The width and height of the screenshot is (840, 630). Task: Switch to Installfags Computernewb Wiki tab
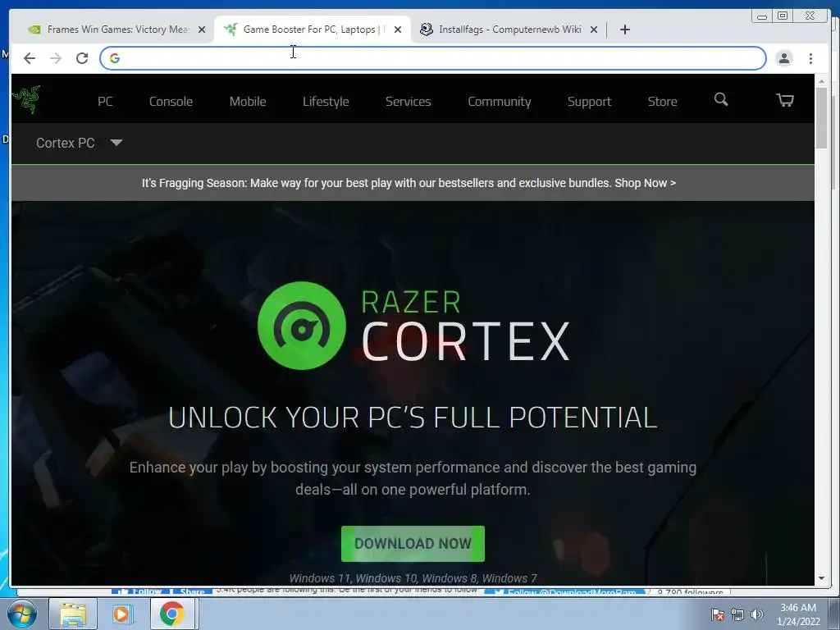pyautogui.click(x=508, y=30)
